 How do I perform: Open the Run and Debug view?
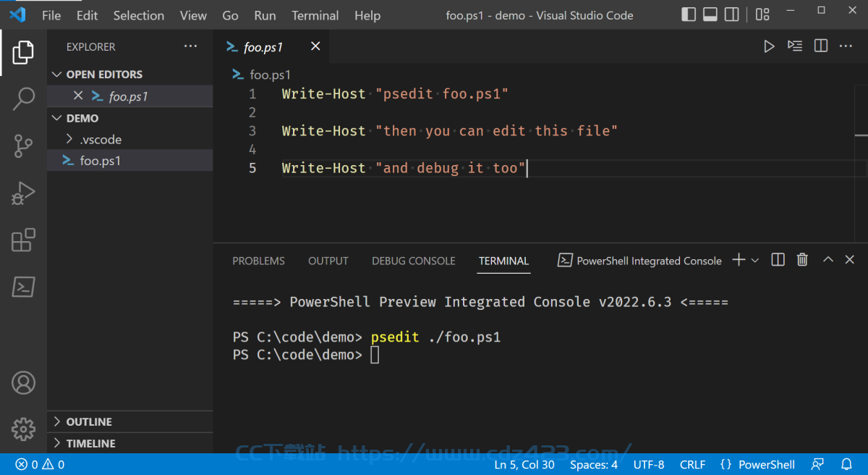click(23, 193)
